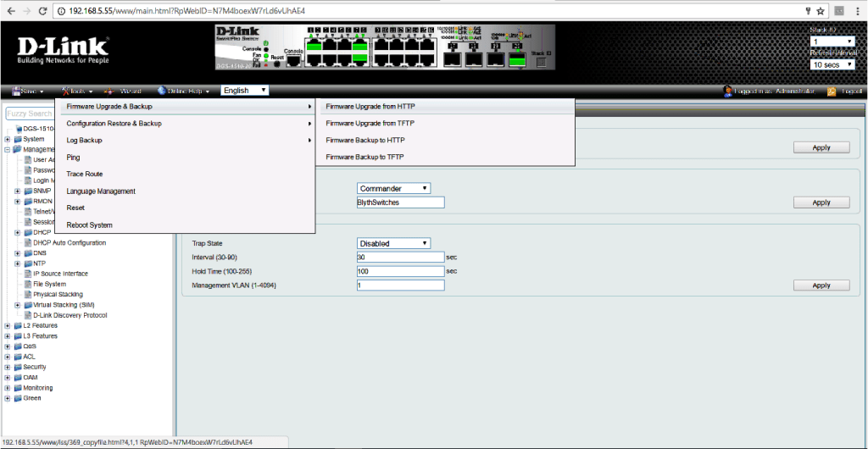Open the Trap State dropdown

pyautogui.click(x=394, y=243)
